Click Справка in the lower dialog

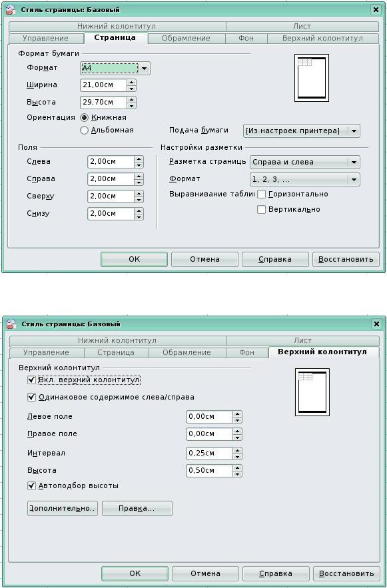(276, 573)
